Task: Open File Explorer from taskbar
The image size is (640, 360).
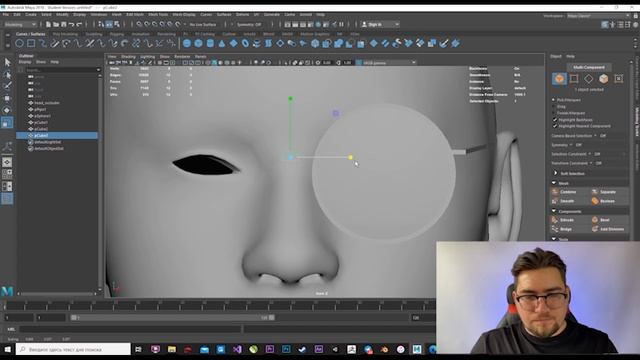Action: (x=171, y=349)
